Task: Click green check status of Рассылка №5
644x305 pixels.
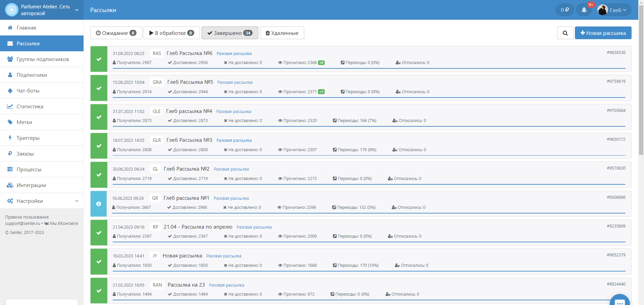Action: pos(99,88)
